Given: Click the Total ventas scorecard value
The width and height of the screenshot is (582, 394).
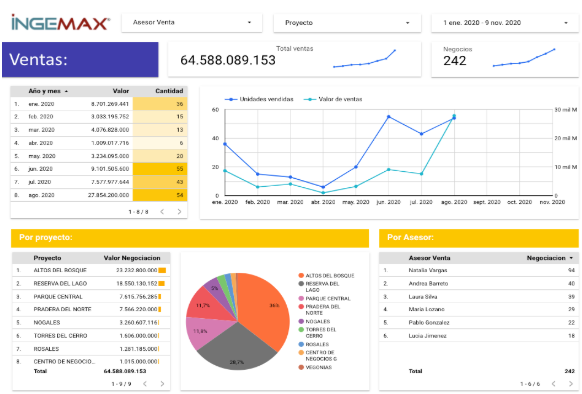Looking at the screenshot, I should [228, 60].
